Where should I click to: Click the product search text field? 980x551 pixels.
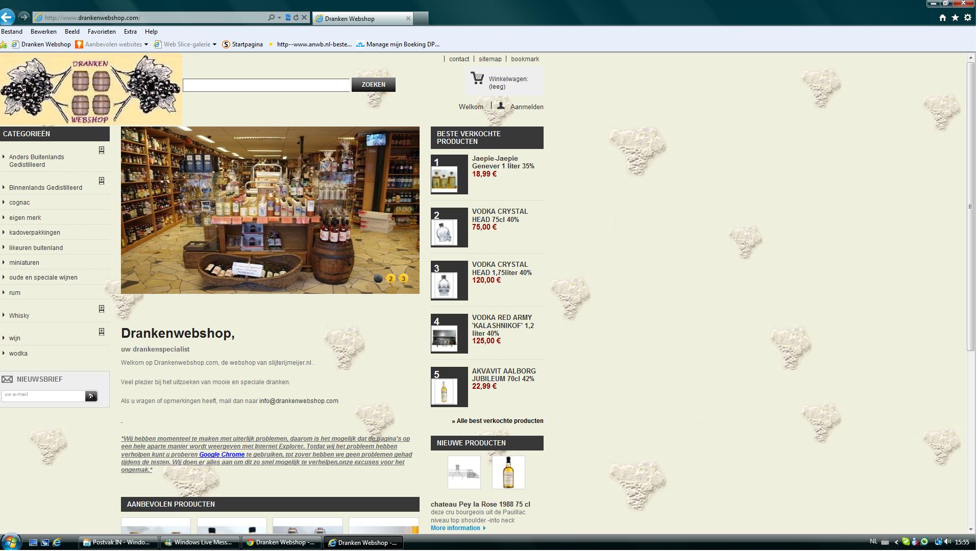[x=266, y=85]
